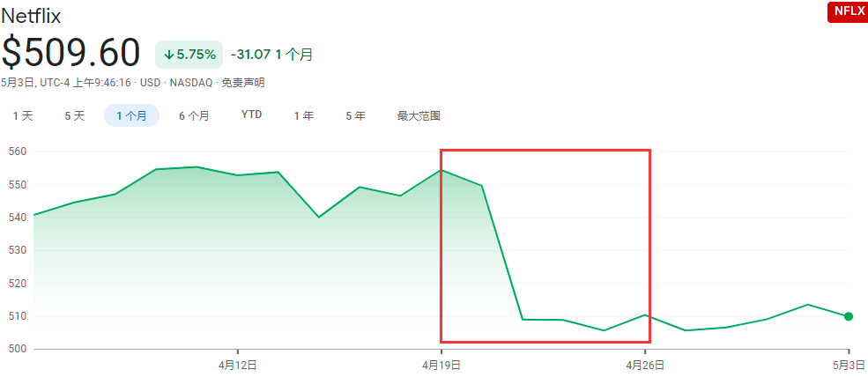Select the 5 天 time range tab
This screenshot has height=377, width=868.
click(x=75, y=115)
